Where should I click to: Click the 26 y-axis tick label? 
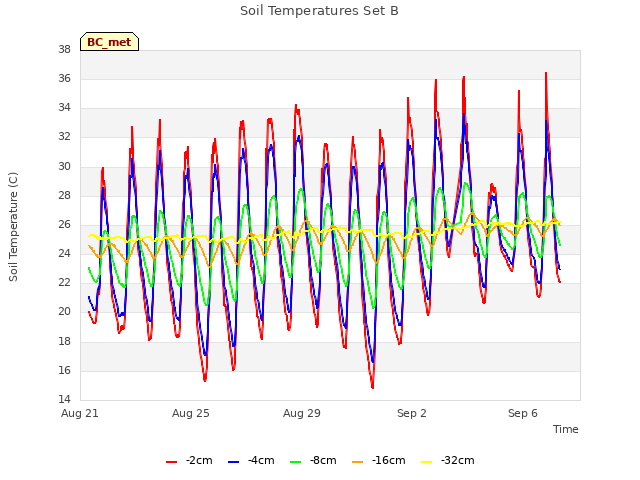(x=64, y=225)
